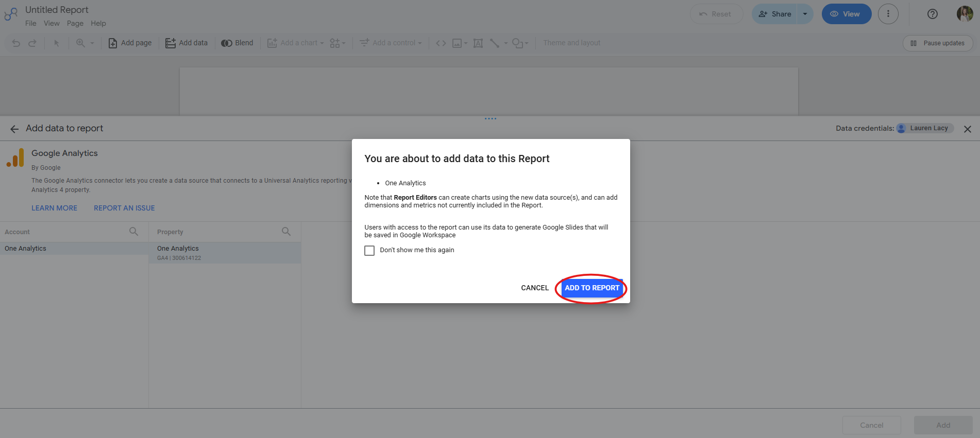Click the Google Analytics connector logo

tap(15, 157)
